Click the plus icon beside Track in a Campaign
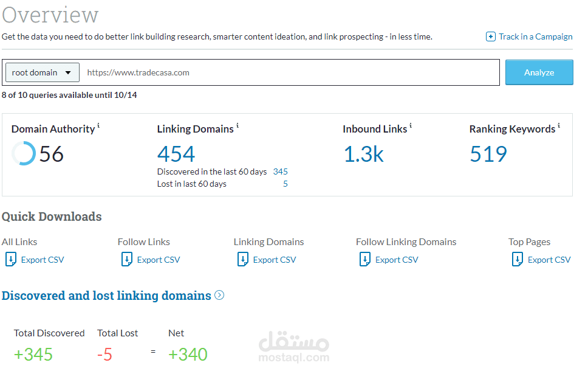The height and width of the screenshot is (371, 588). click(491, 36)
